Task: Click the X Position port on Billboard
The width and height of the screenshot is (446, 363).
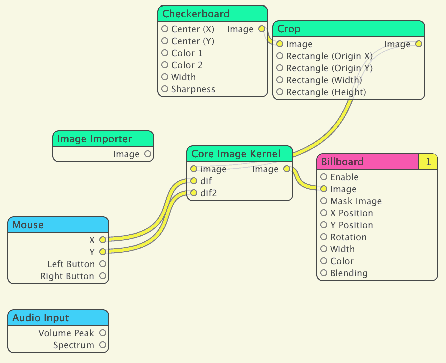Action: (x=324, y=213)
